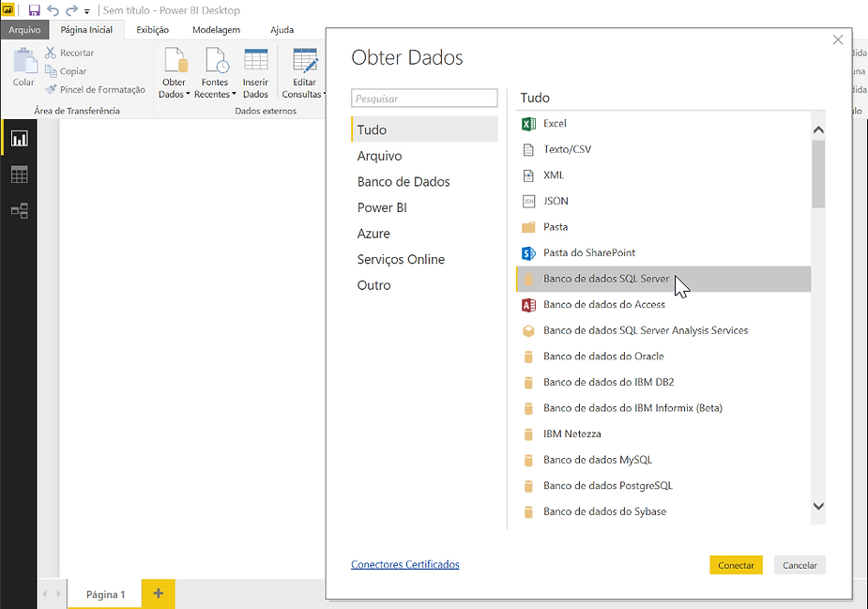Choose the Pasta do SharePoint icon
The height and width of the screenshot is (609, 868).
click(x=528, y=253)
